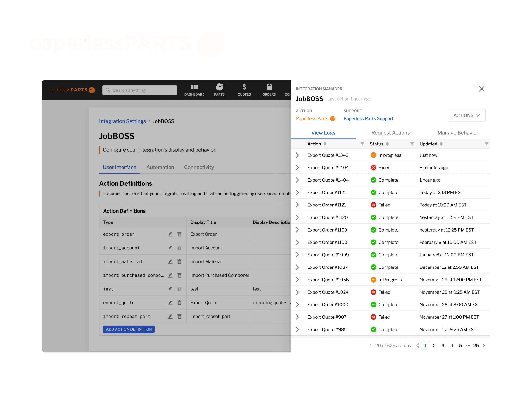Delete the export_order action definition
This screenshot has height=398, width=532.
point(179,234)
